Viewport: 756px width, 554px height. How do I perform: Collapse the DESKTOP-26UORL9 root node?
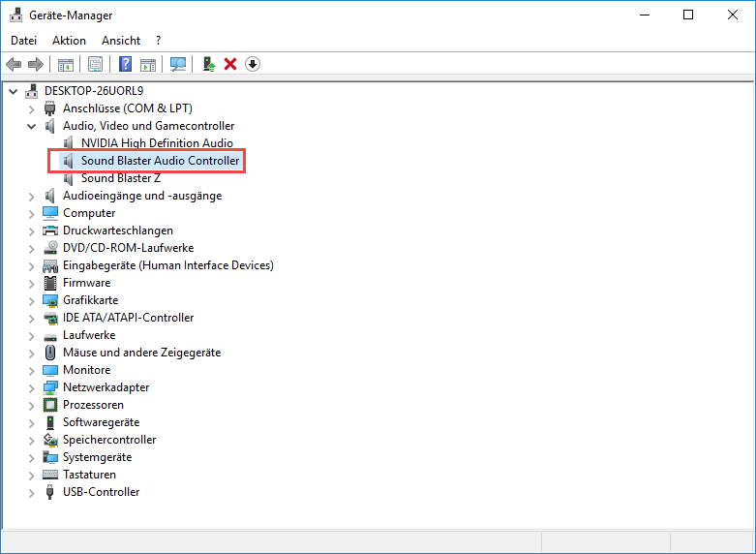click(14, 91)
